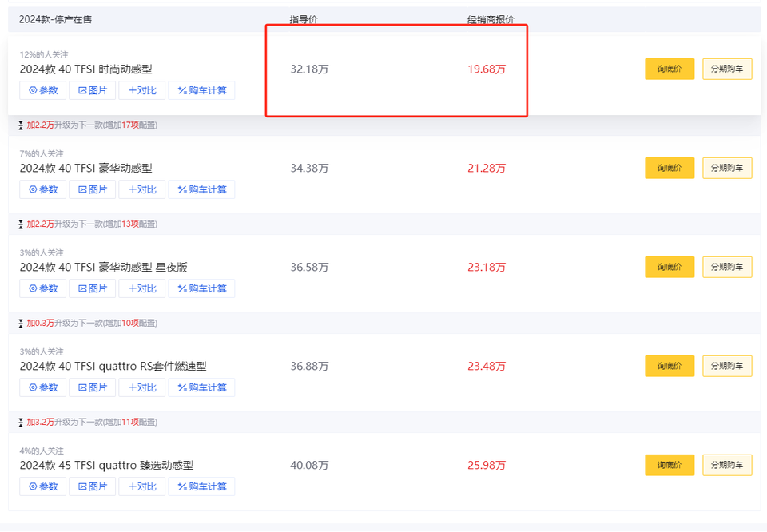Click 加2.2万 upgrade hint with 增加17项配置
Screen dimensions: 767x532
point(91,125)
